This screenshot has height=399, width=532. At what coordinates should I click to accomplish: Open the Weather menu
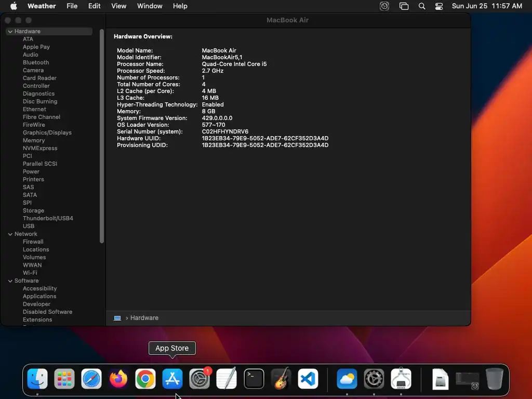(42, 6)
